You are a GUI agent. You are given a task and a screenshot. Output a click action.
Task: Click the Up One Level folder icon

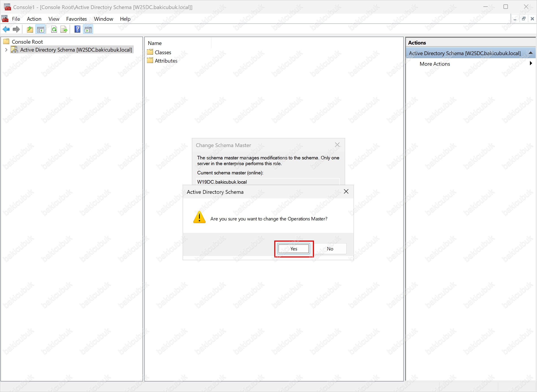(30, 29)
